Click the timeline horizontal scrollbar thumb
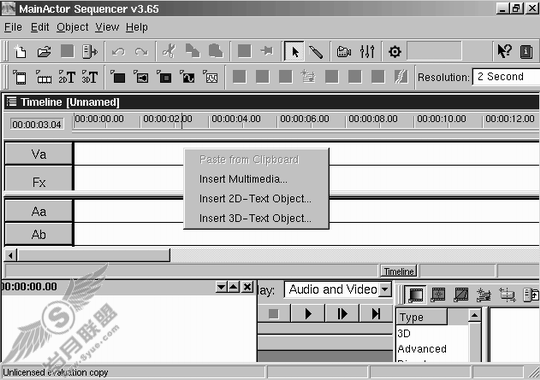540x380 pixels. (94, 255)
